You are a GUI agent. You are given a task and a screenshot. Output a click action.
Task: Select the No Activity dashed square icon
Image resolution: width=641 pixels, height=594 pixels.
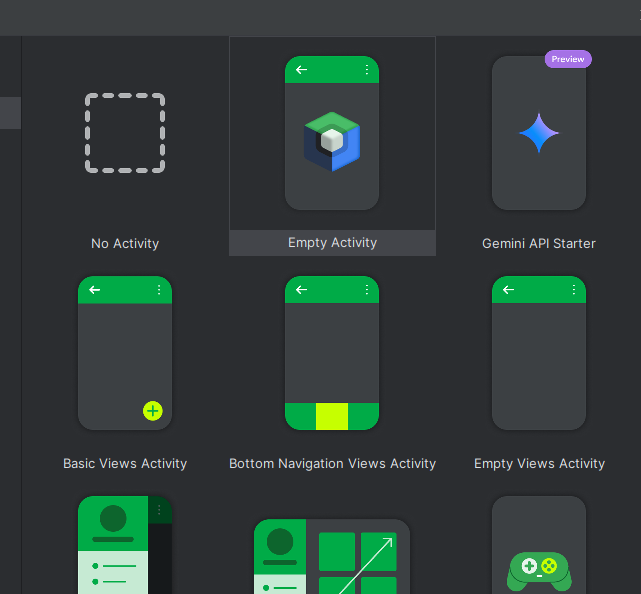pyautogui.click(x=125, y=133)
